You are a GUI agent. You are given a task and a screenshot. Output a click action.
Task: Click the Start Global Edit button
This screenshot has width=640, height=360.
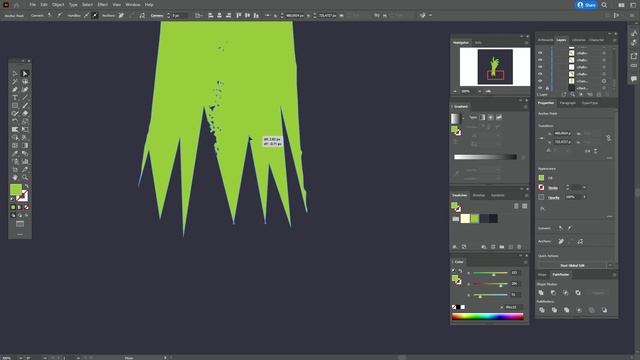click(573, 265)
